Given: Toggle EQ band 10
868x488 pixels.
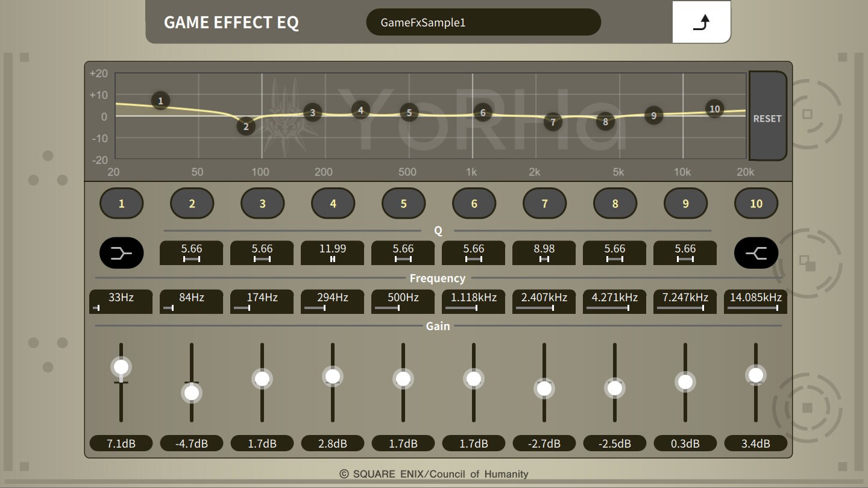Looking at the screenshot, I should click(x=756, y=203).
